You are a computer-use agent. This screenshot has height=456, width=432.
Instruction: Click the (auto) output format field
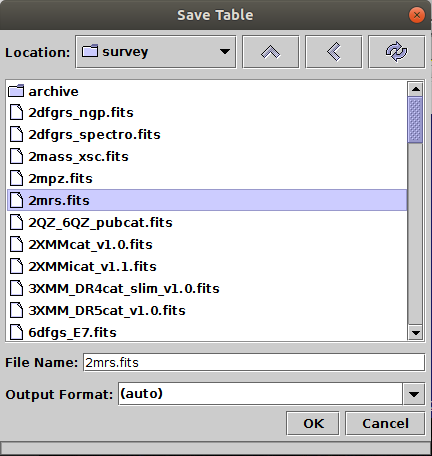(x=260, y=394)
